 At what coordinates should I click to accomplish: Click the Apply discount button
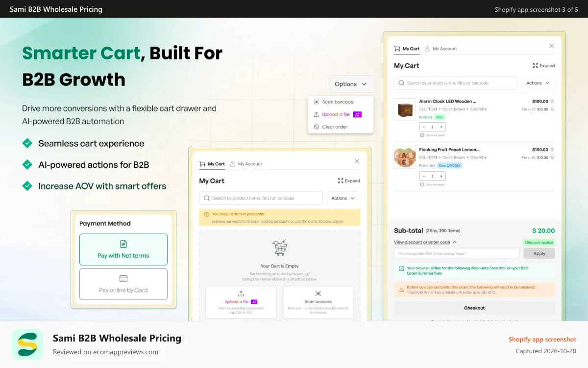coord(539,254)
